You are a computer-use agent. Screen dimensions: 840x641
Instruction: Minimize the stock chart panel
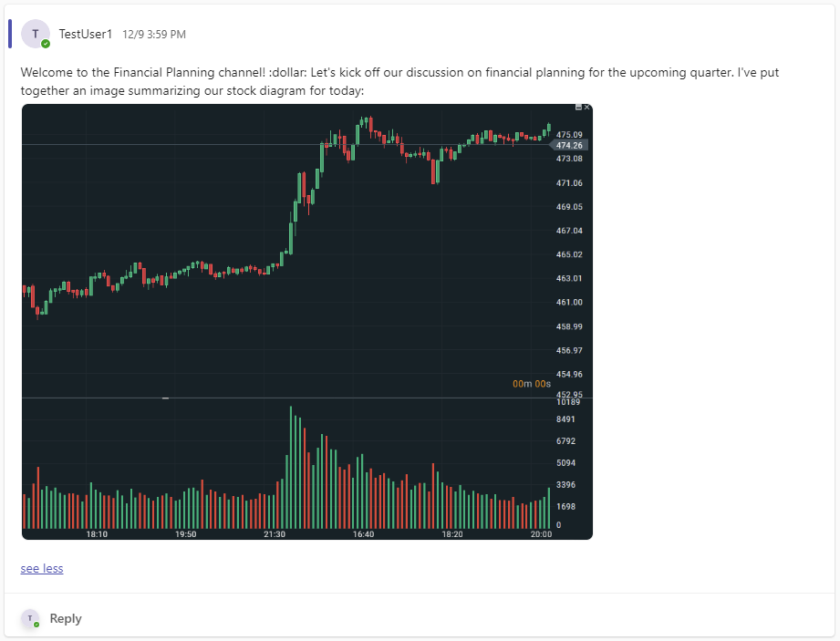578,108
